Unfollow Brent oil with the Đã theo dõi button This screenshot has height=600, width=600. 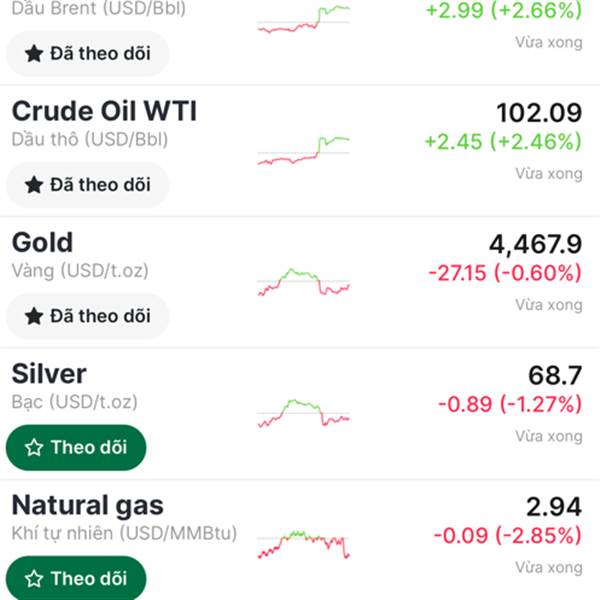(87, 54)
